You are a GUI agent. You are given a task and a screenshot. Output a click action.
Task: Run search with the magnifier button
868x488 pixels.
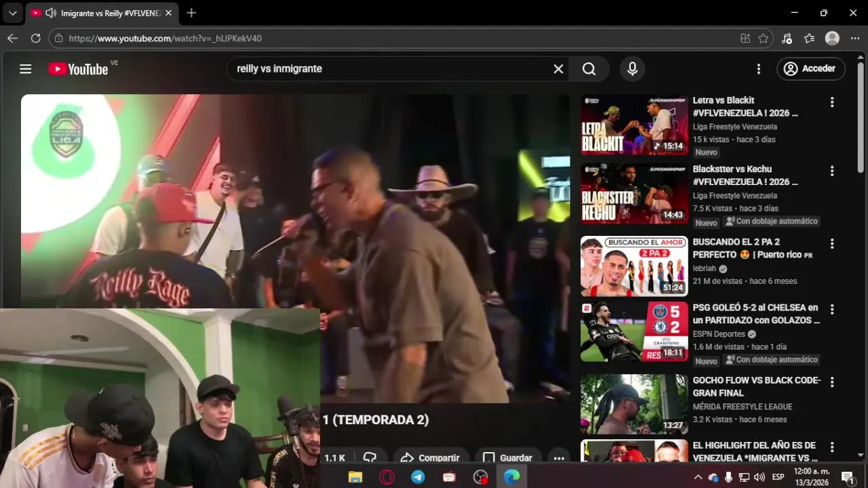(589, 68)
